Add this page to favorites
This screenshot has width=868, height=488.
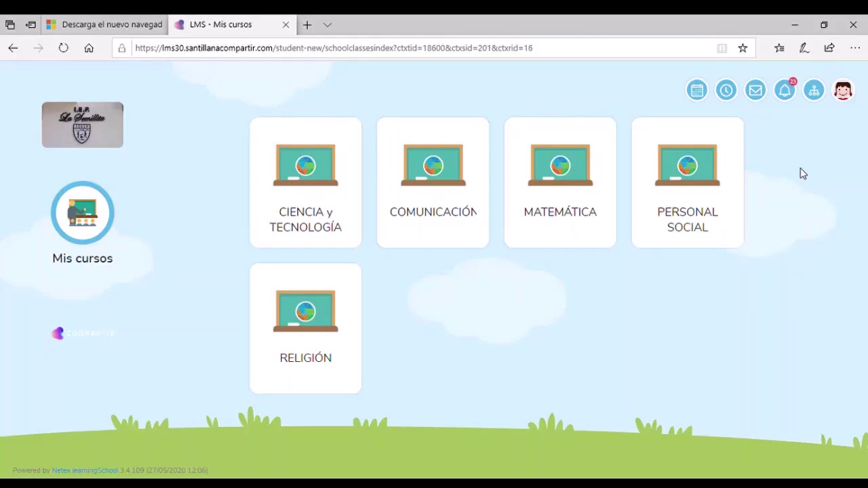(743, 48)
